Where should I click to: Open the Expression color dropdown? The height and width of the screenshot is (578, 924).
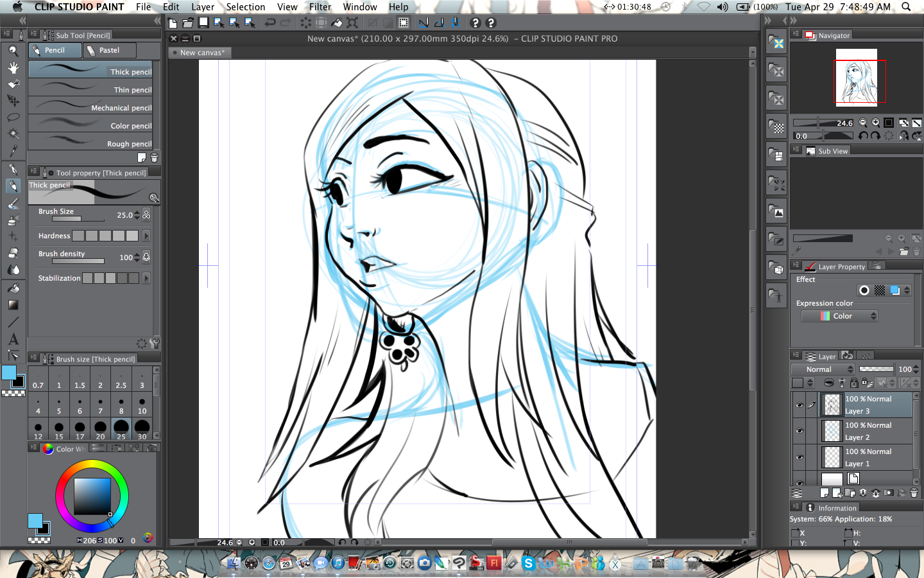tap(839, 316)
